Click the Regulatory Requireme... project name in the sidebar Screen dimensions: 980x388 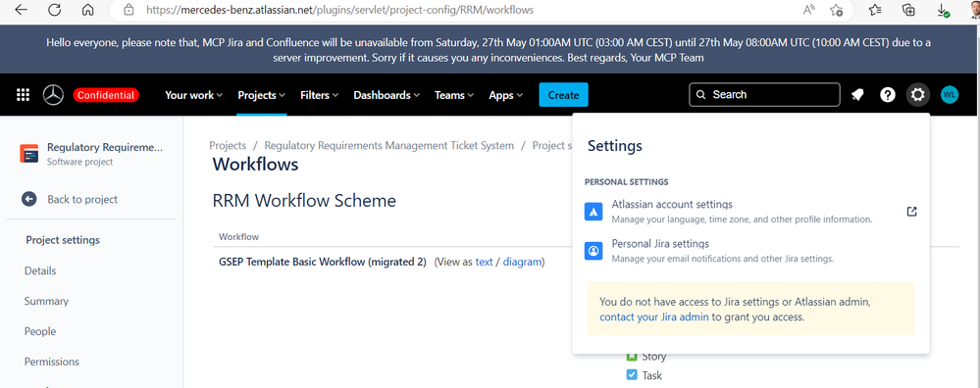104,148
